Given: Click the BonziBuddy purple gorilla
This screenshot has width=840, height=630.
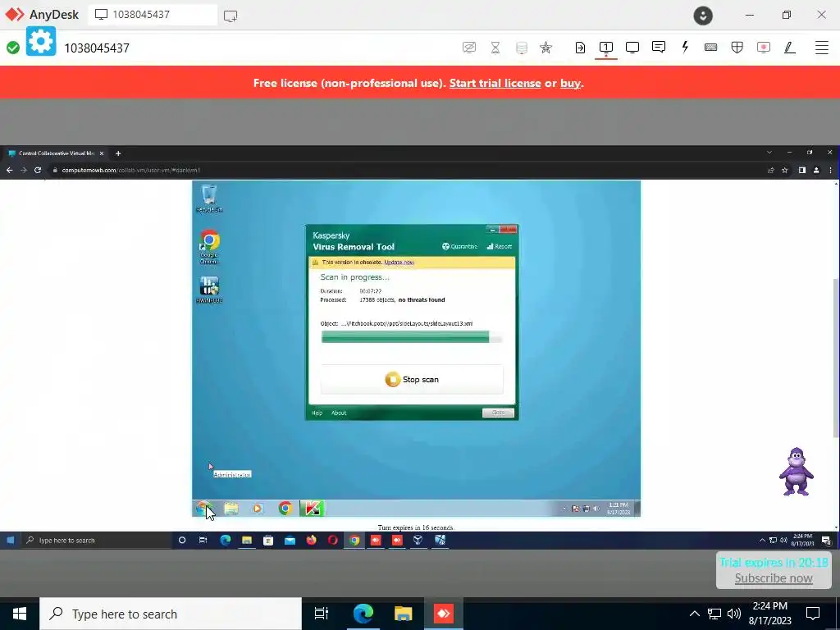Looking at the screenshot, I should [x=796, y=472].
